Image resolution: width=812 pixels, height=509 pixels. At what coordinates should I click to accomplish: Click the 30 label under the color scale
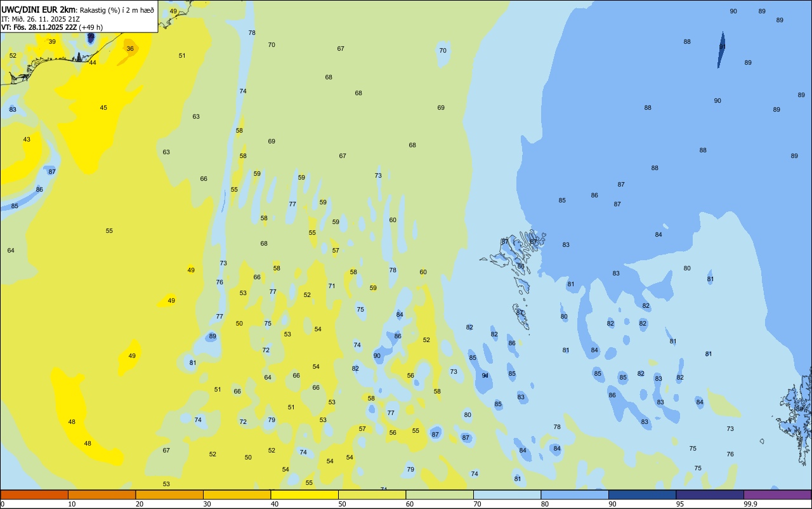coord(207,504)
